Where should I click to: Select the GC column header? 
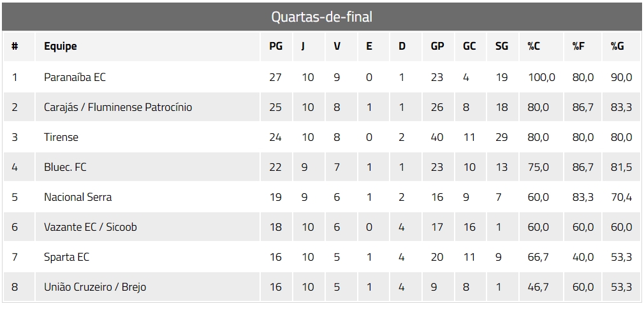point(469,46)
